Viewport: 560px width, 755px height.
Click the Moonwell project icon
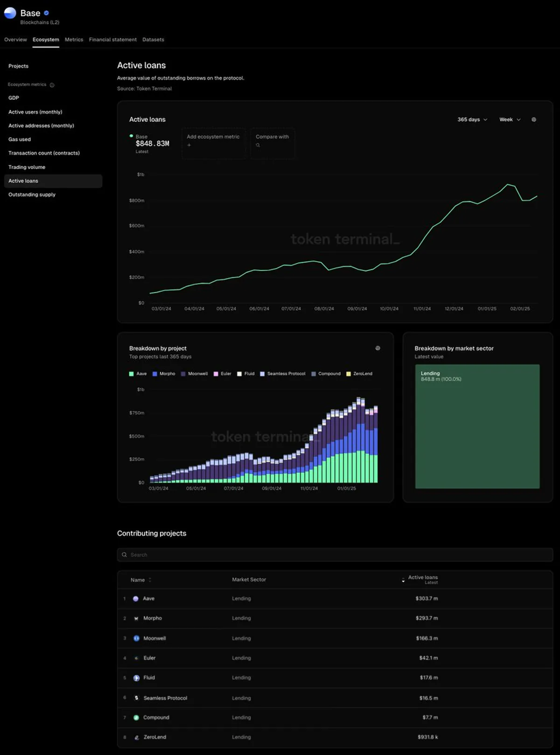point(136,638)
